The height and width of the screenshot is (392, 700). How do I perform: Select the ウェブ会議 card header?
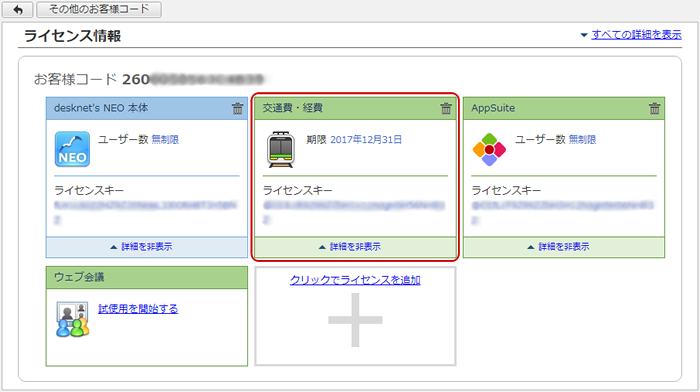tap(146, 277)
